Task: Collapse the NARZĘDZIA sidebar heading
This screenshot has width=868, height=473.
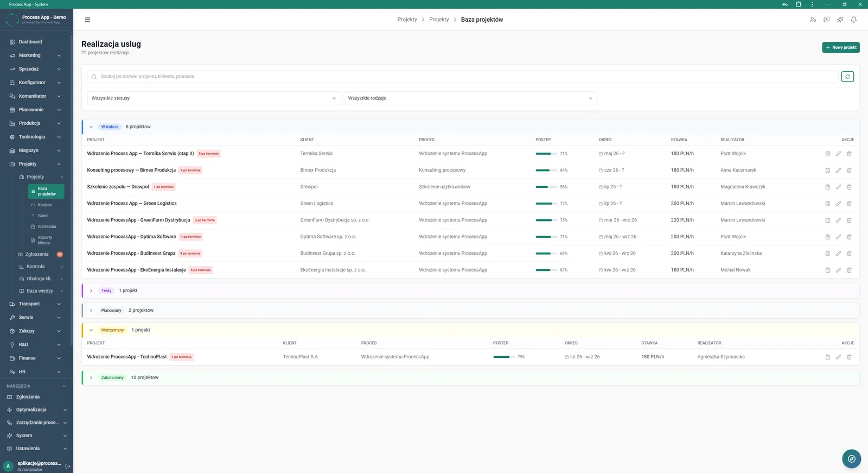Action: 35,386
